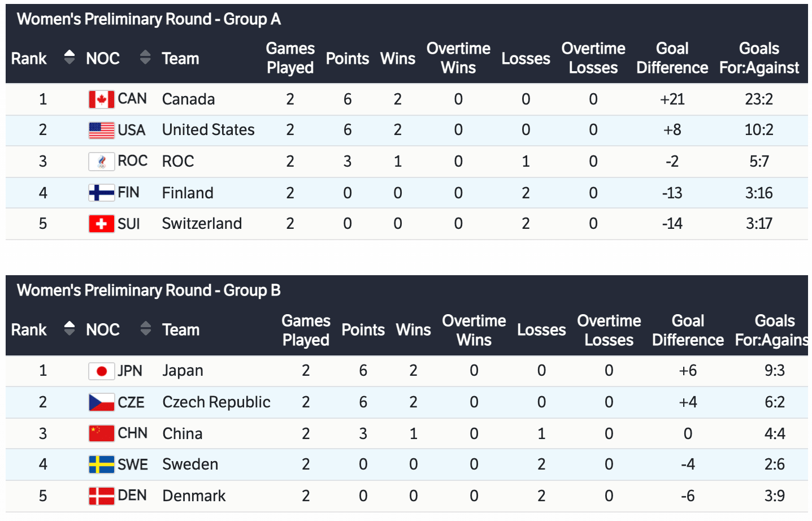Click the Group A Team column header
Viewport: 812px width, 521px height.
[x=180, y=58]
